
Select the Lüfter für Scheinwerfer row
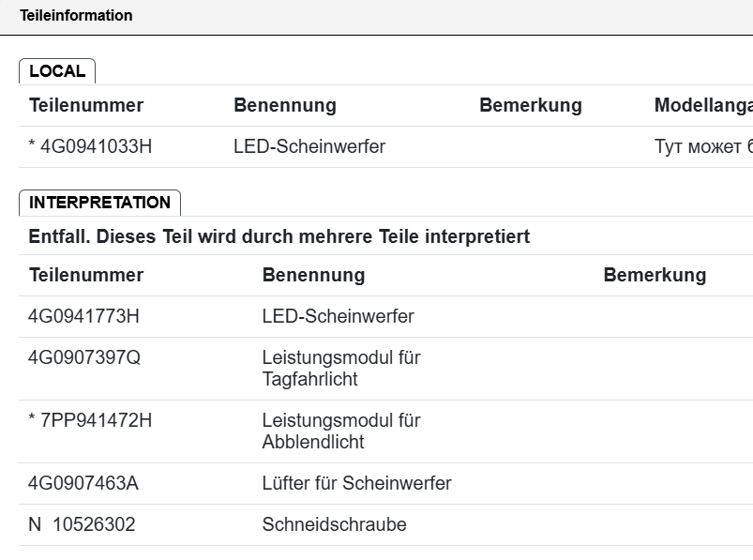(356, 484)
